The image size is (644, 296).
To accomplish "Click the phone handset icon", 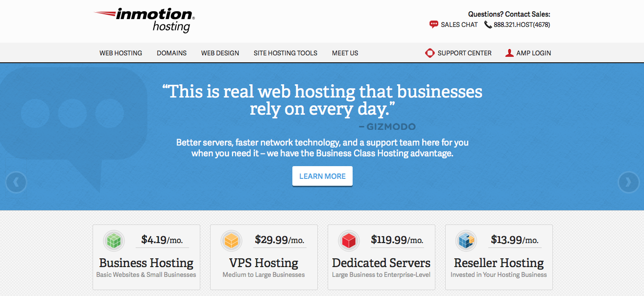I will (x=488, y=25).
